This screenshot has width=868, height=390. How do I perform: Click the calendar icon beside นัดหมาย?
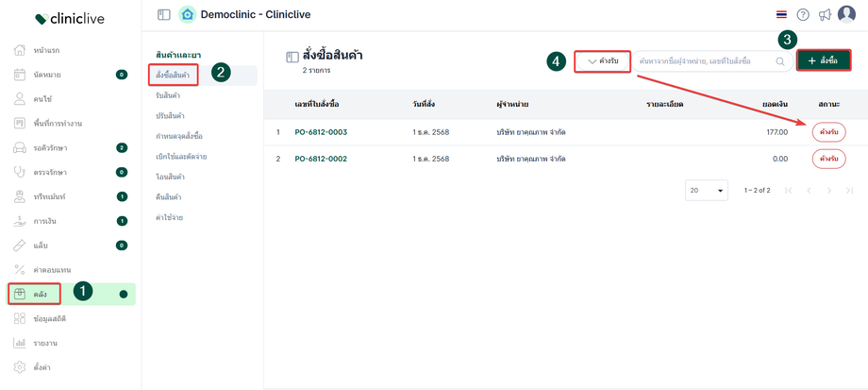click(x=20, y=75)
